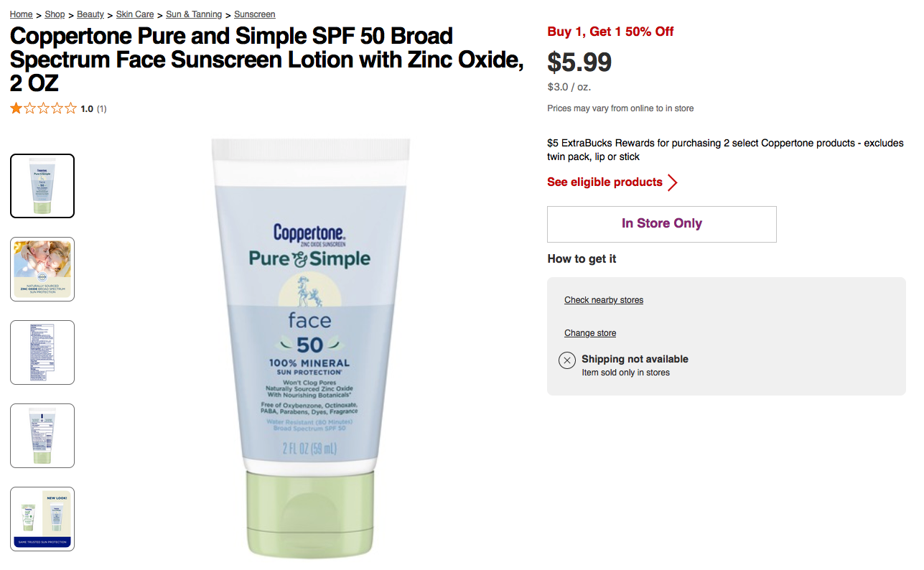Click the circled X shipping unavailable icon
924x570 pixels.
coord(567,360)
